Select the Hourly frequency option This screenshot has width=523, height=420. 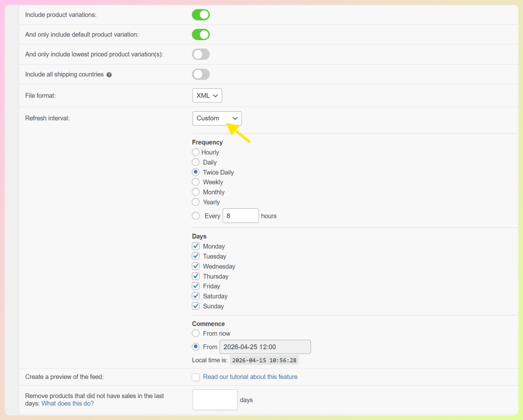click(195, 152)
